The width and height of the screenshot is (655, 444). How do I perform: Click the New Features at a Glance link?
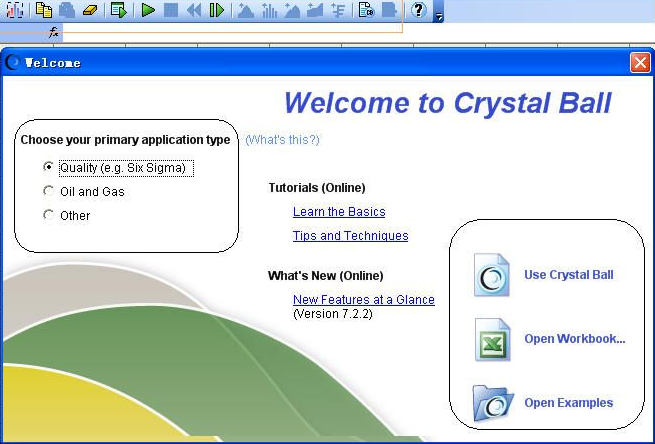pyautogui.click(x=363, y=300)
